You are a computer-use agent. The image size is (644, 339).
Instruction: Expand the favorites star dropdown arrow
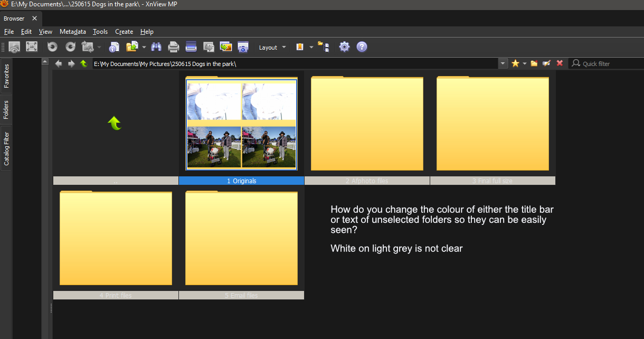525,63
